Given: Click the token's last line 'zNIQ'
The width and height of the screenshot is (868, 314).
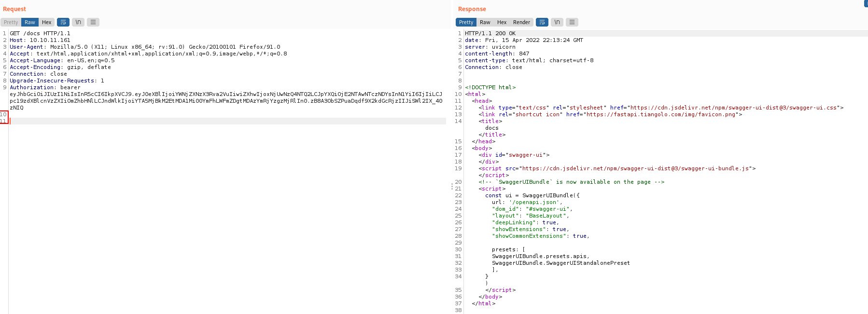Looking at the screenshot, I should [16, 108].
